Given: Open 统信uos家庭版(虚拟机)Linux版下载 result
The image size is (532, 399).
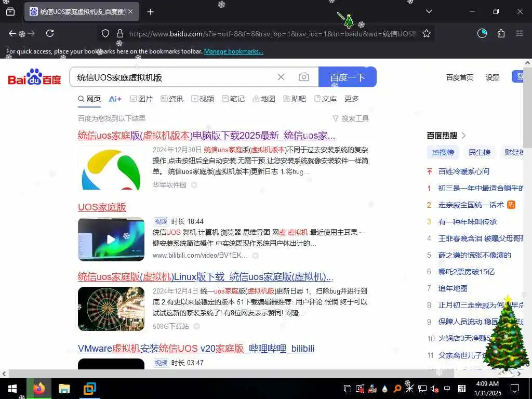Looking at the screenshot, I should pos(205,277).
